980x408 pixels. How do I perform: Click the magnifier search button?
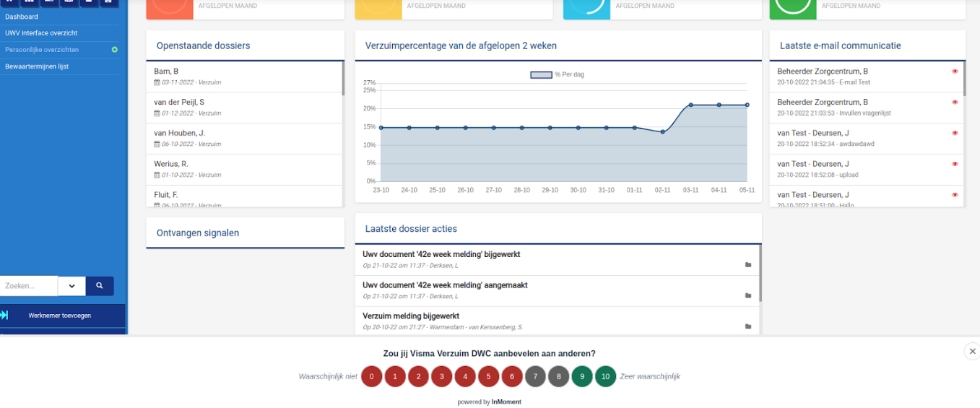(100, 286)
